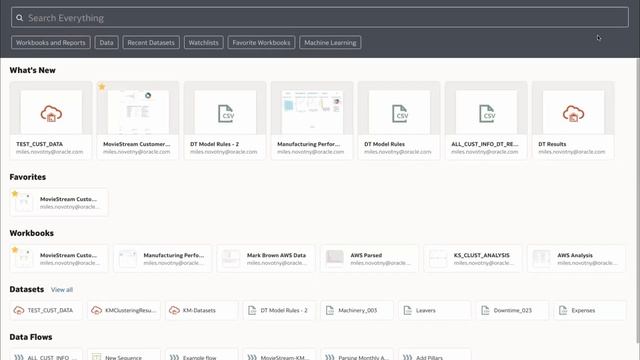Click DT Model Rules - 2 dataset file icon
Viewport: 640px width, 360px height.
(x=252, y=310)
